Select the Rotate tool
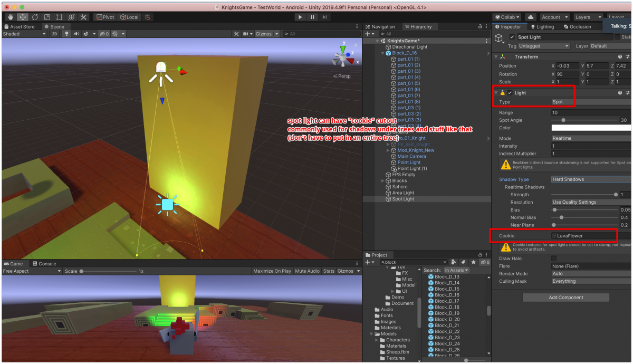This screenshot has width=633, height=364. tap(35, 17)
